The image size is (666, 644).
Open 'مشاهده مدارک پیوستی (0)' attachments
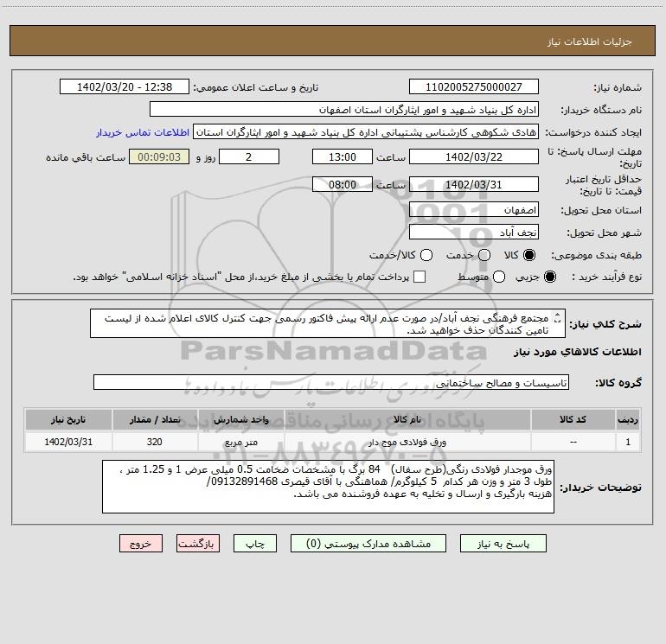(368, 544)
